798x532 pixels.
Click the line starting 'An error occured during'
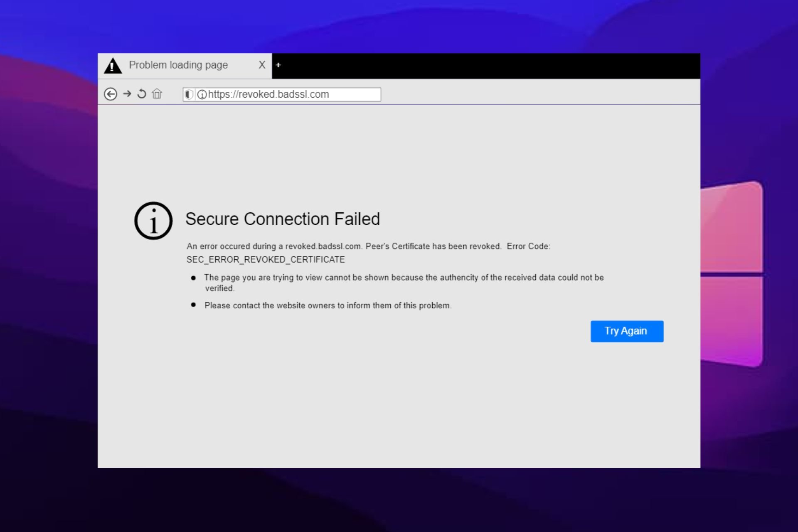[x=368, y=246]
